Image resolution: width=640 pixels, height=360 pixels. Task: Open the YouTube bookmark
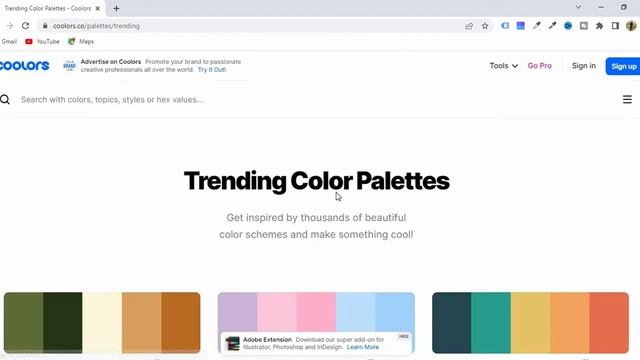tap(42, 42)
